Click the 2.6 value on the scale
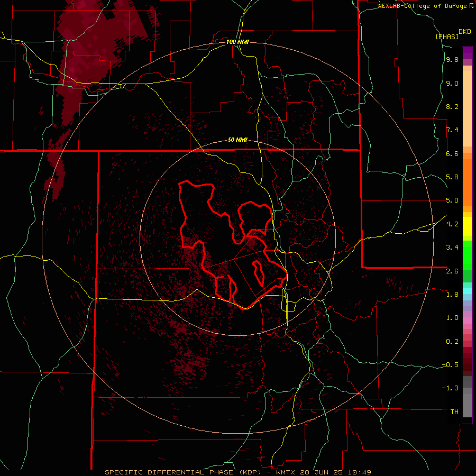This screenshot has width=476, height=476. [x=452, y=271]
